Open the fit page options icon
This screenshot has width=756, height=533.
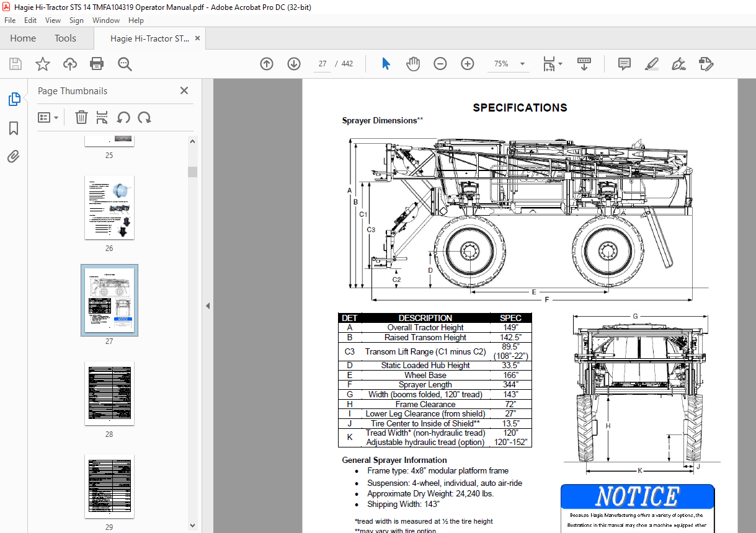tap(549, 64)
